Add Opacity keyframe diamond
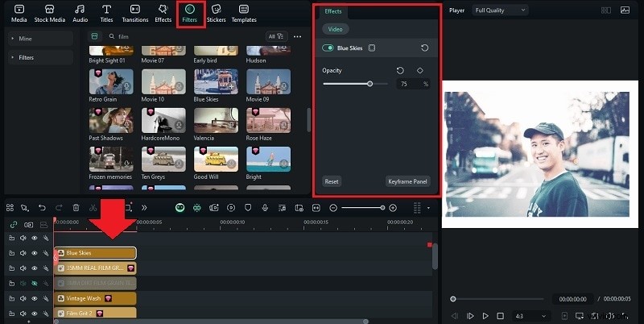The image size is (644, 324). click(419, 70)
